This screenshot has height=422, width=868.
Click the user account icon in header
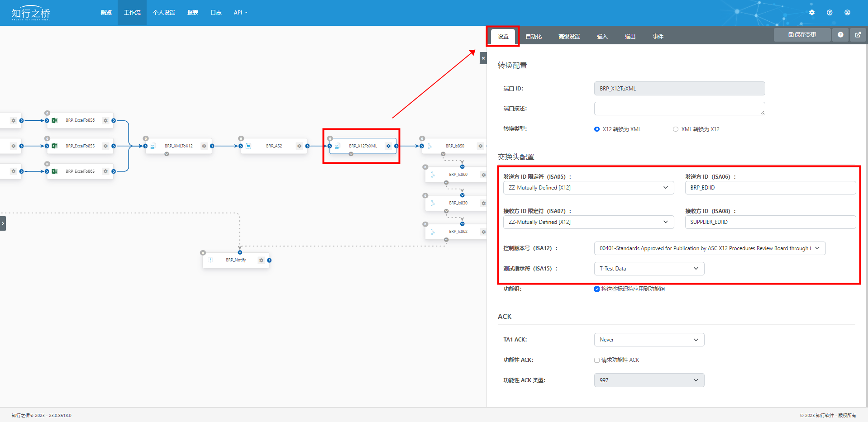[x=847, y=13]
